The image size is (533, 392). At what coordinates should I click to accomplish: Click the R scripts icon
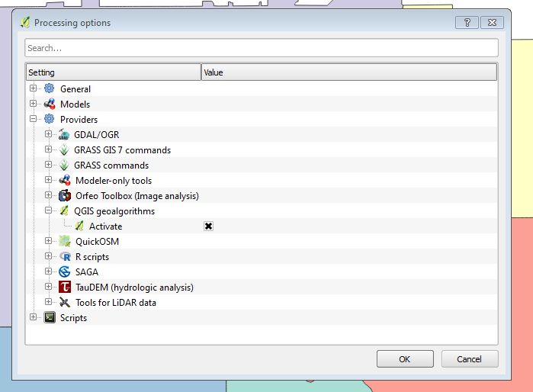pyautogui.click(x=65, y=256)
